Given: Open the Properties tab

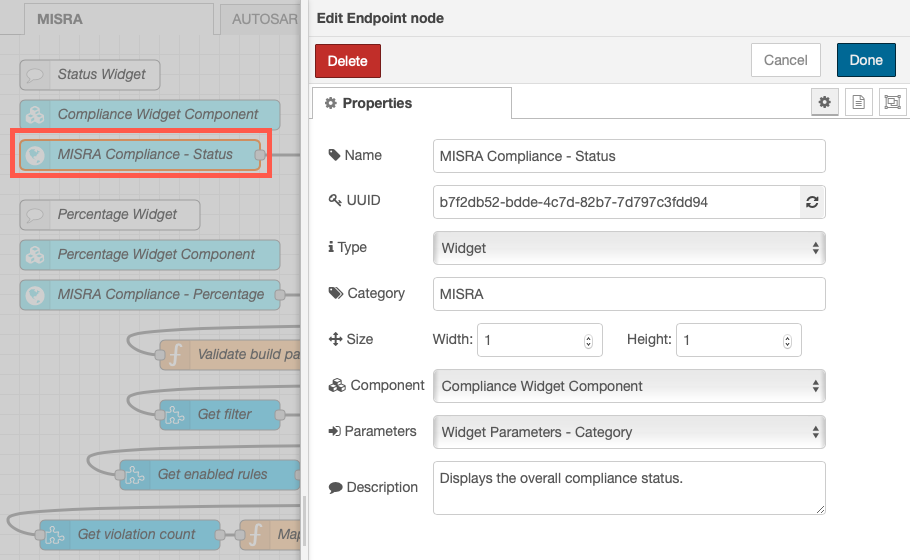Looking at the screenshot, I should [412, 103].
